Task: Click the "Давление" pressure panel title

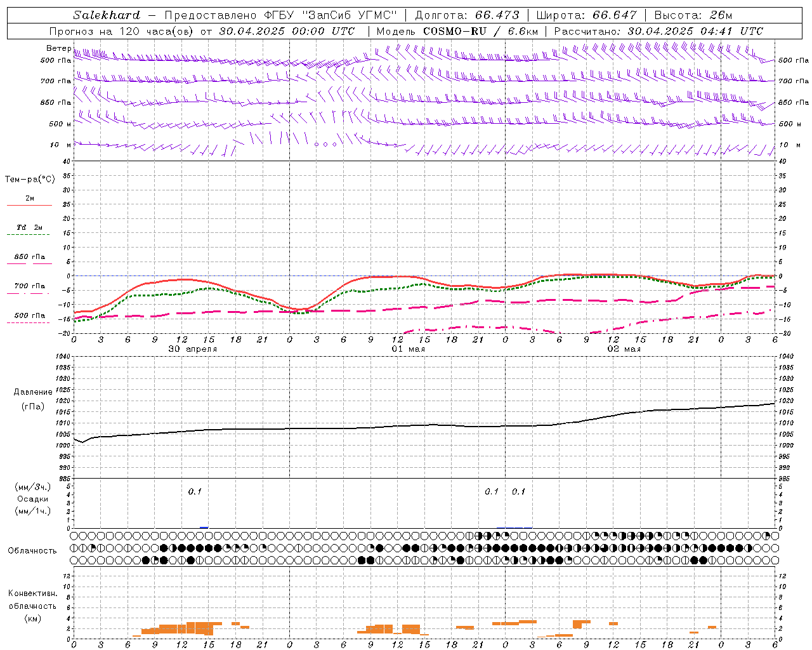Action: [33, 392]
